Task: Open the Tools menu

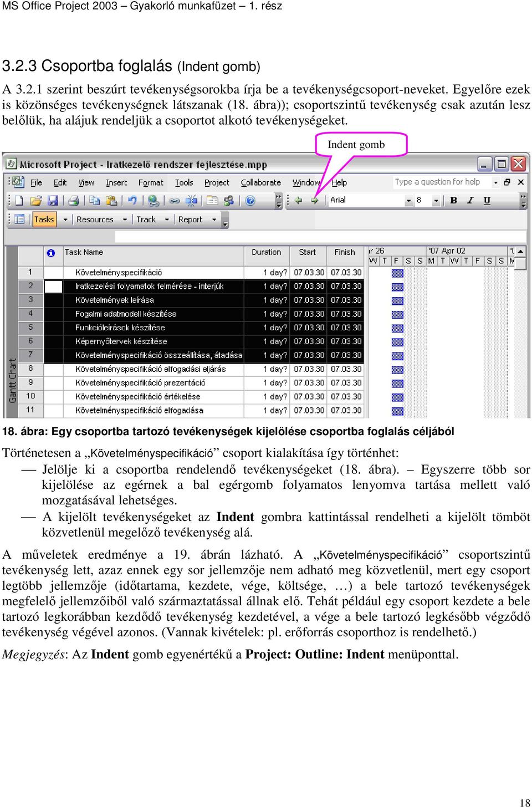Action: coord(184,182)
